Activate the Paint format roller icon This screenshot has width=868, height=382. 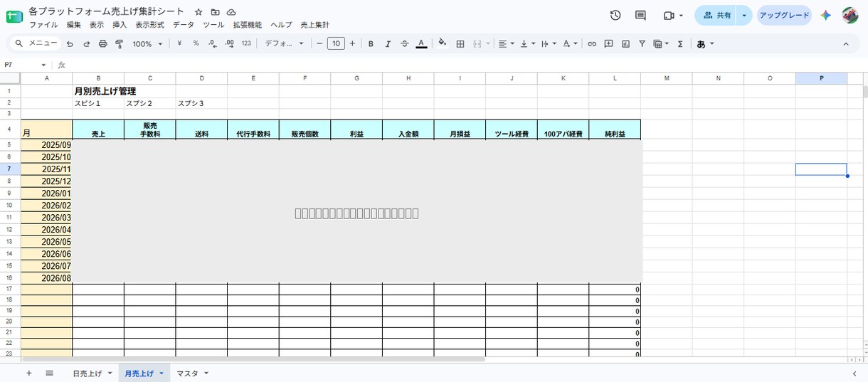point(119,43)
